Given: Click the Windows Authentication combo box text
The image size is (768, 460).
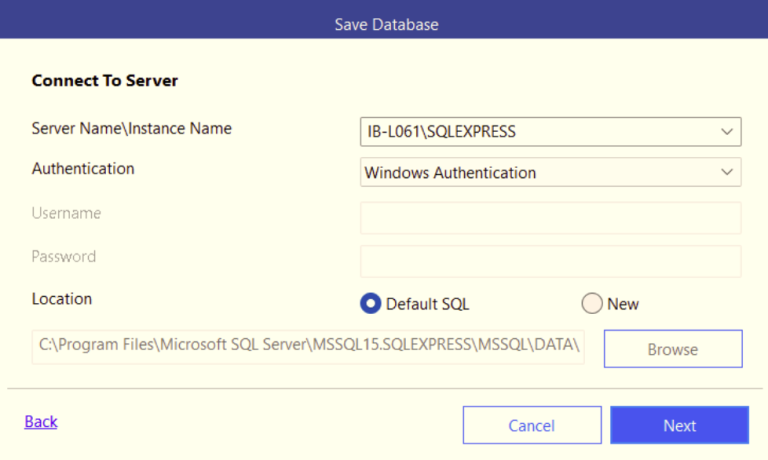Looking at the screenshot, I should click(450, 172).
